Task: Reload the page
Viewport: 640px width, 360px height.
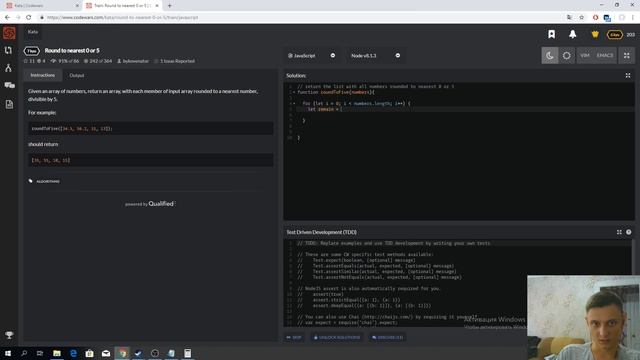Action: (29, 18)
